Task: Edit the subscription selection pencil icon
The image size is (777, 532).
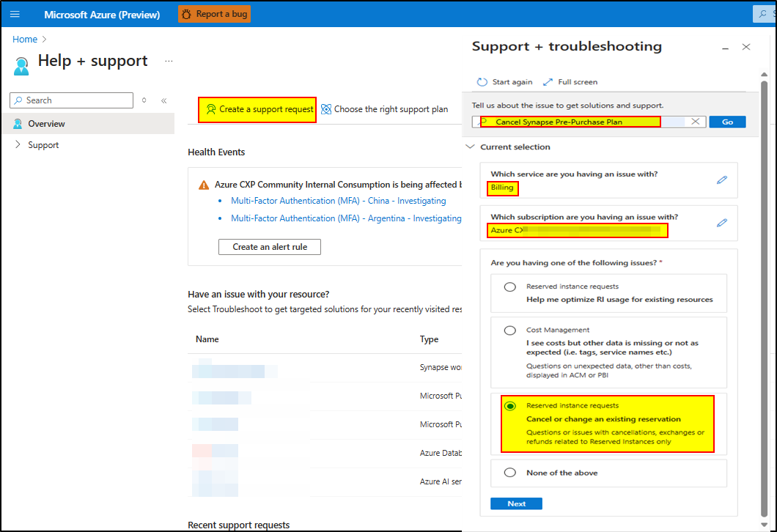Action: [722, 223]
